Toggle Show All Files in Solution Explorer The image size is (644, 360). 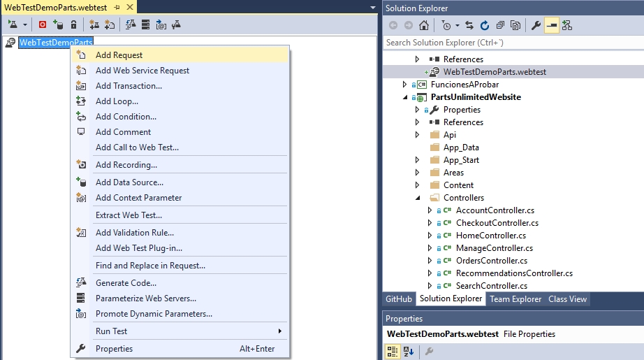tap(515, 25)
